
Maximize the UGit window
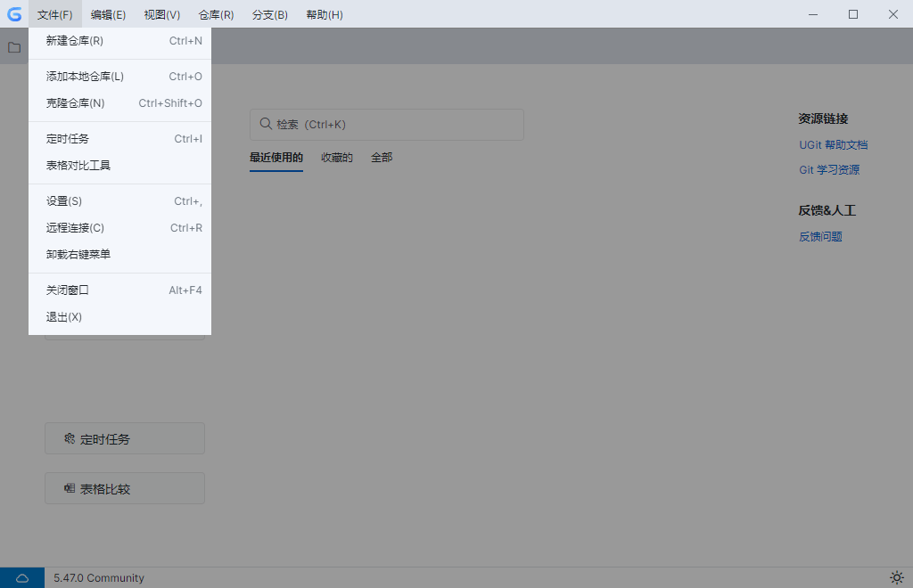coord(853,14)
